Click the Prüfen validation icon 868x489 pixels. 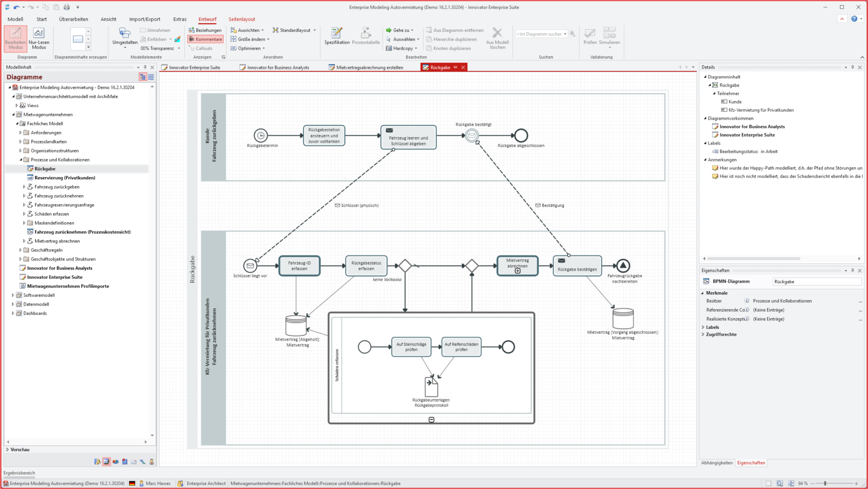590,33
